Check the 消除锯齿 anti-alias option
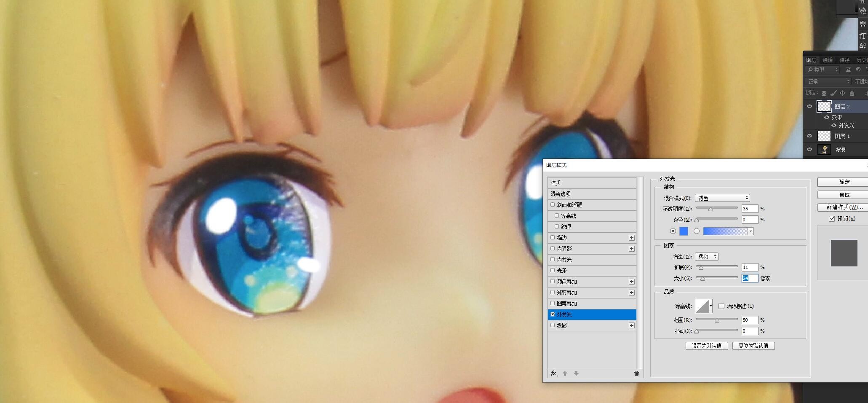This screenshot has height=403, width=868. 721,306
